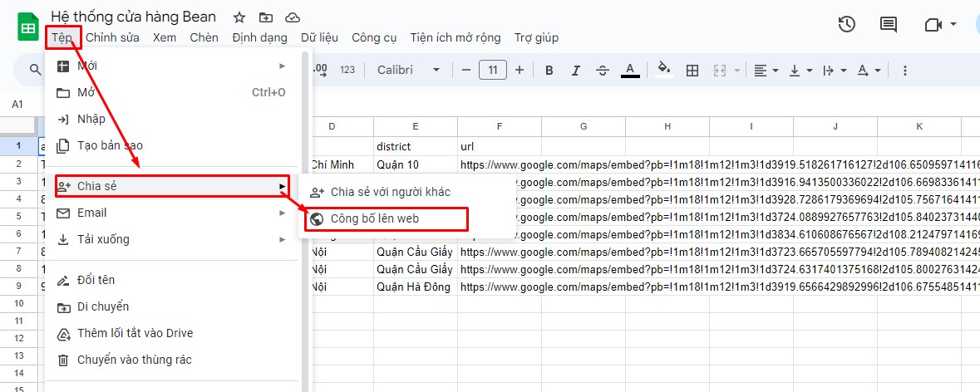The image size is (980, 392).
Task: Open version history clock icon
Action: click(846, 24)
